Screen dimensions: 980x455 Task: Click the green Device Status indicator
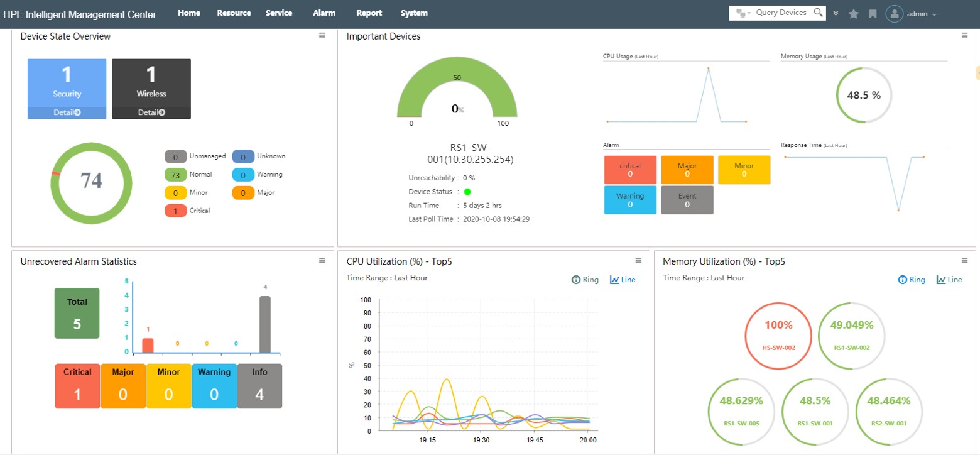click(467, 192)
